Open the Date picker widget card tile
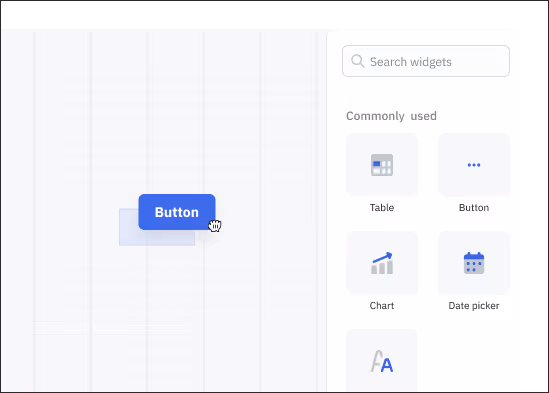 pyautogui.click(x=474, y=263)
